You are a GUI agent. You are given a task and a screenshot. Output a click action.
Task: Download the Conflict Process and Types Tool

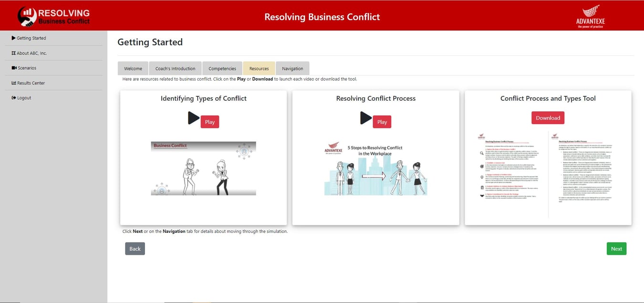(x=548, y=117)
